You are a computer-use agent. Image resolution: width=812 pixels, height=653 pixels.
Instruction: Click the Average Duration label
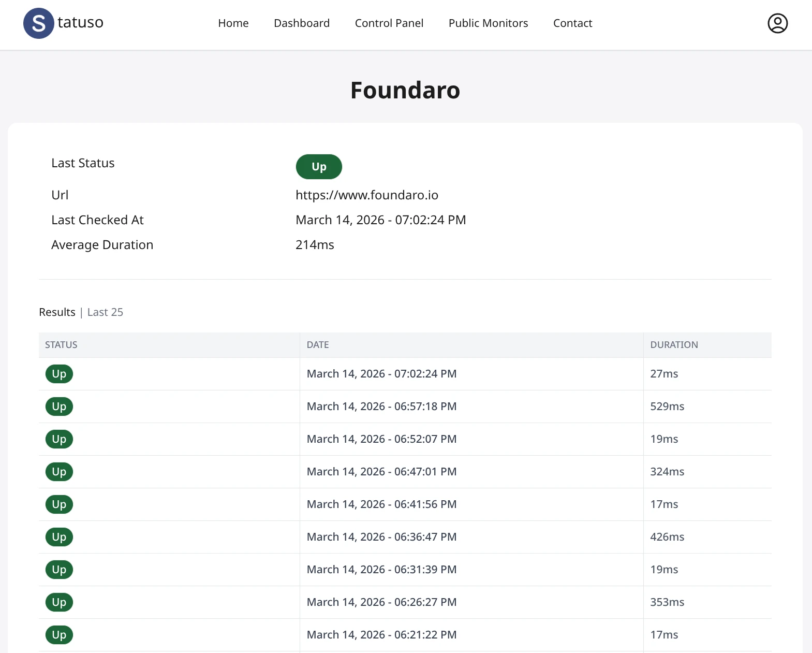[x=102, y=245]
